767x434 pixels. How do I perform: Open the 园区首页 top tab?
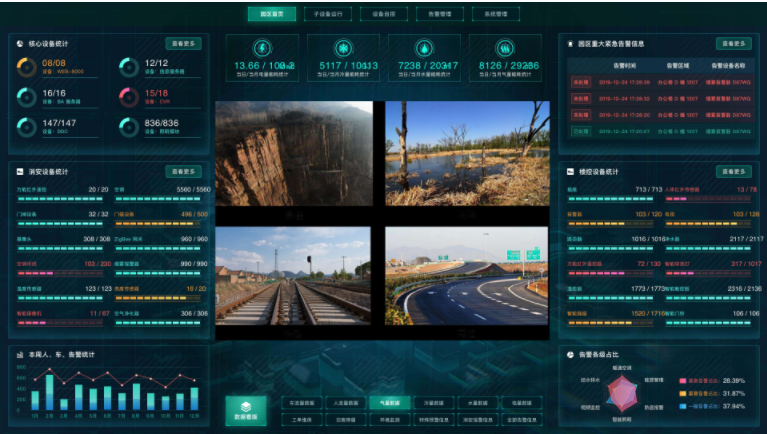coord(272,14)
